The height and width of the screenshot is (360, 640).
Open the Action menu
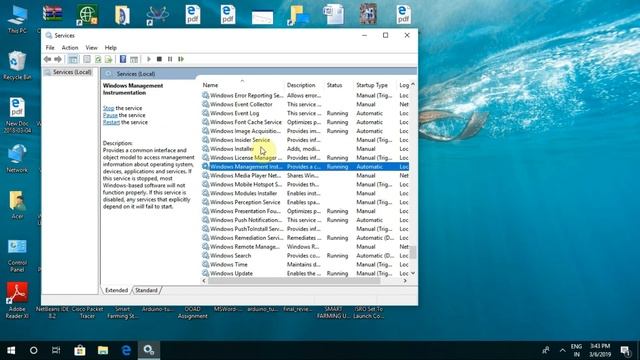70,48
